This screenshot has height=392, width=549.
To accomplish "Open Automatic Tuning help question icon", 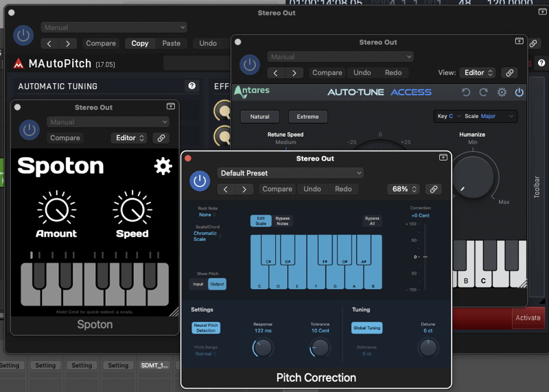I will point(192,86).
